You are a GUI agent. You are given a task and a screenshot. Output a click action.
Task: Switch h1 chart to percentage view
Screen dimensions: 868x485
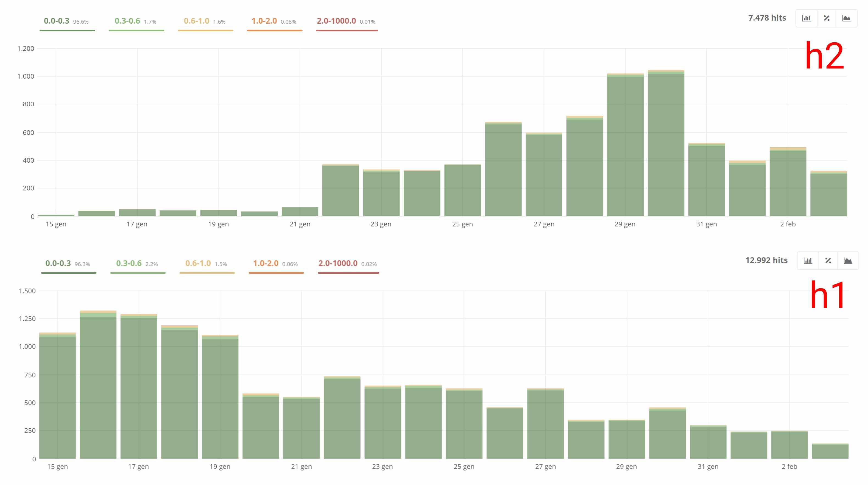click(828, 261)
